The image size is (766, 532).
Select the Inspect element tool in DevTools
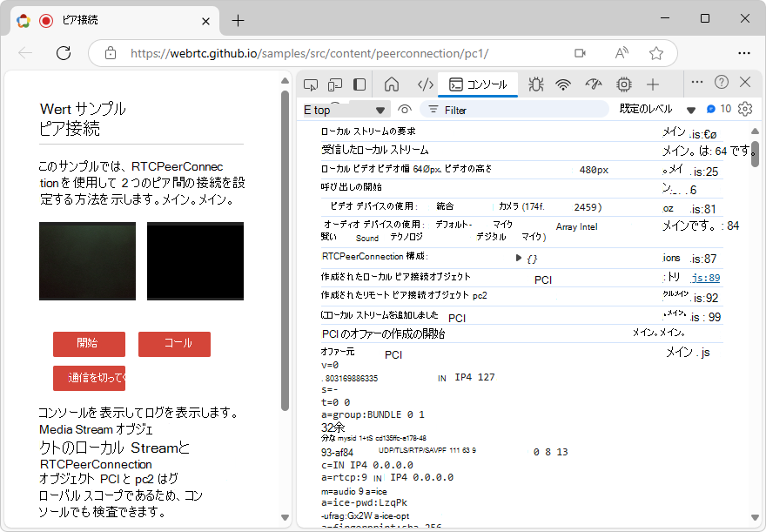point(310,84)
